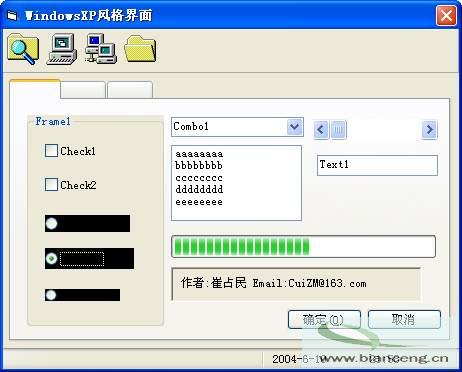462x372 pixels.
Task: Switch to the second blank tab
Action: [83, 90]
